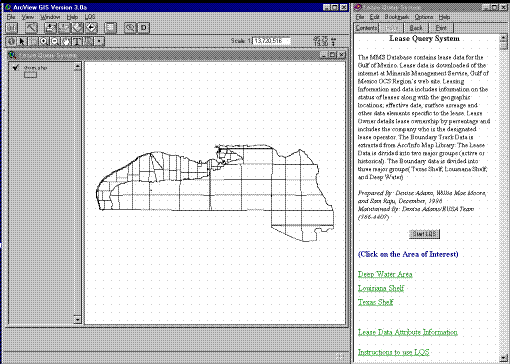Open ArcView's File menu

point(11,17)
